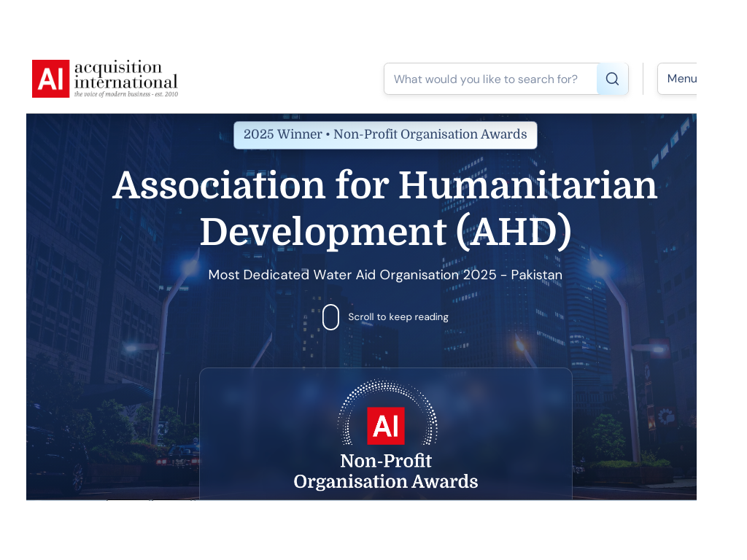The height and width of the screenshot is (560, 747).
Task: Click the word 'Development' in the page title
Action: point(322,232)
